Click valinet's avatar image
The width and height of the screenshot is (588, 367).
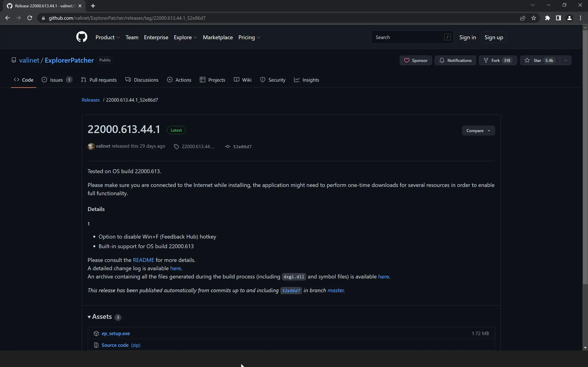tap(91, 146)
